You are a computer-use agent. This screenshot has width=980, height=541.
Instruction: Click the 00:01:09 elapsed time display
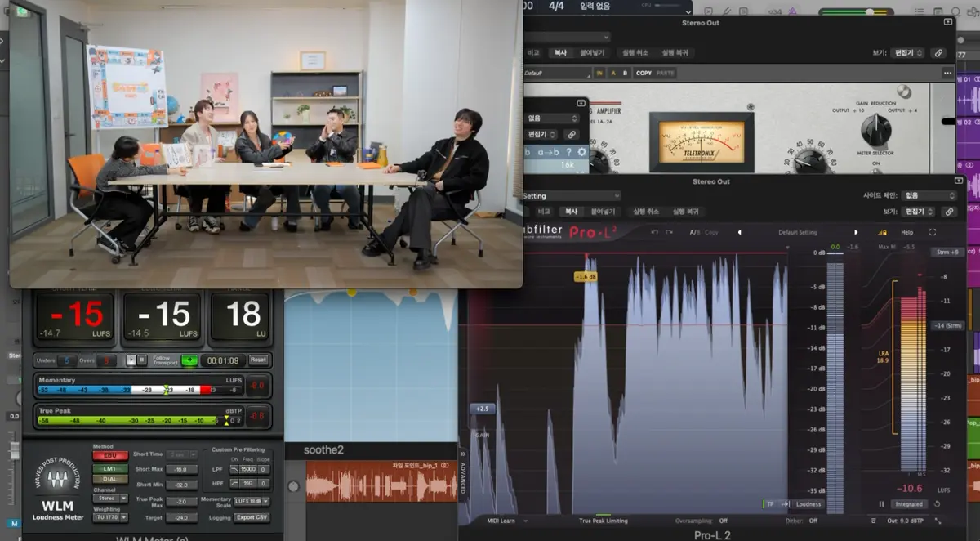click(x=221, y=360)
